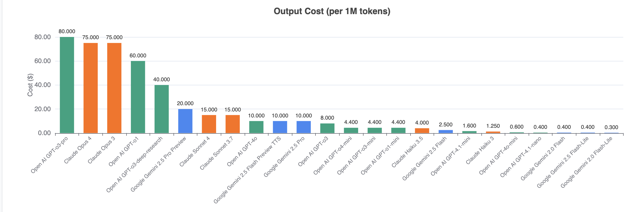Select the Claude Sonnet 3.7 bar
This screenshot has height=212, width=644.
click(x=233, y=124)
